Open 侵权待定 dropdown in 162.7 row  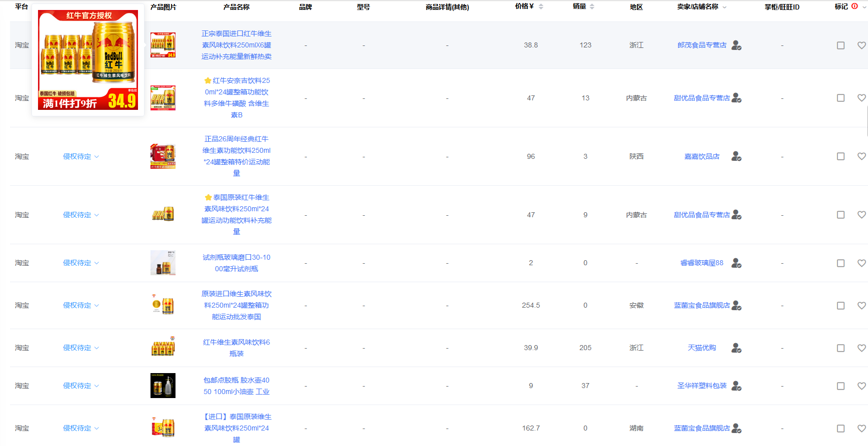point(81,429)
